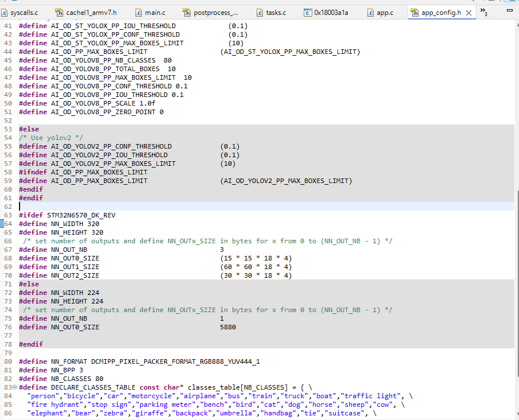The image size is (519, 420).
Task: Click the tasks.c file icon
Action: point(260,13)
